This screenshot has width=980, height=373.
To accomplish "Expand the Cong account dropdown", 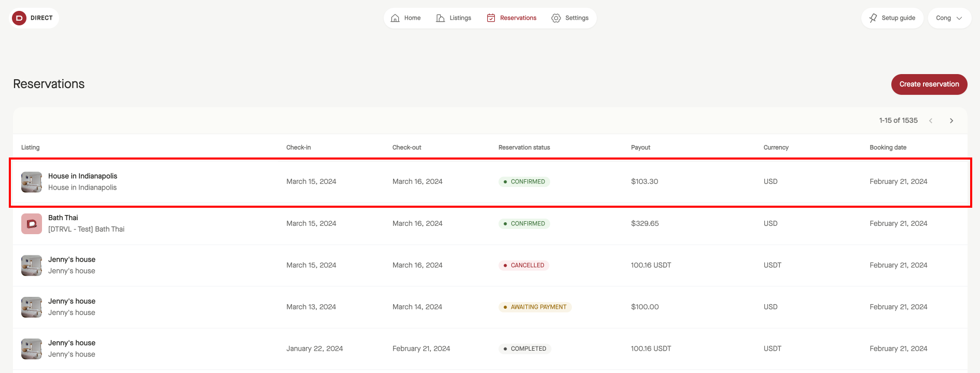I will tap(949, 18).
